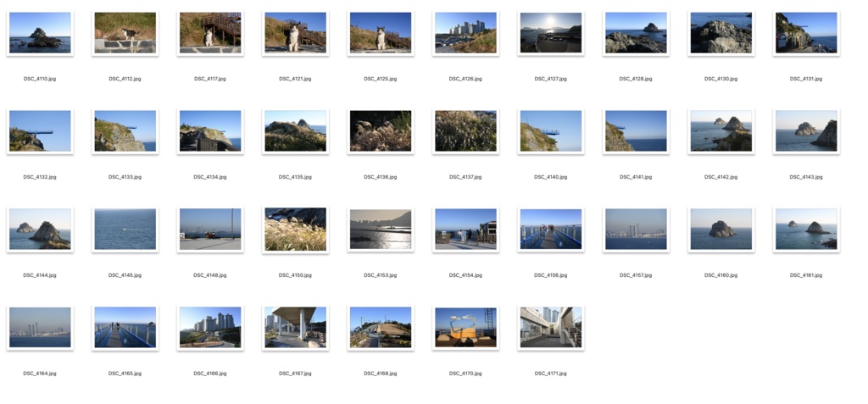Click the file name DSC_4166.jpg
The height and width of the screenshot is (404, 868).
tap(210, 374)
